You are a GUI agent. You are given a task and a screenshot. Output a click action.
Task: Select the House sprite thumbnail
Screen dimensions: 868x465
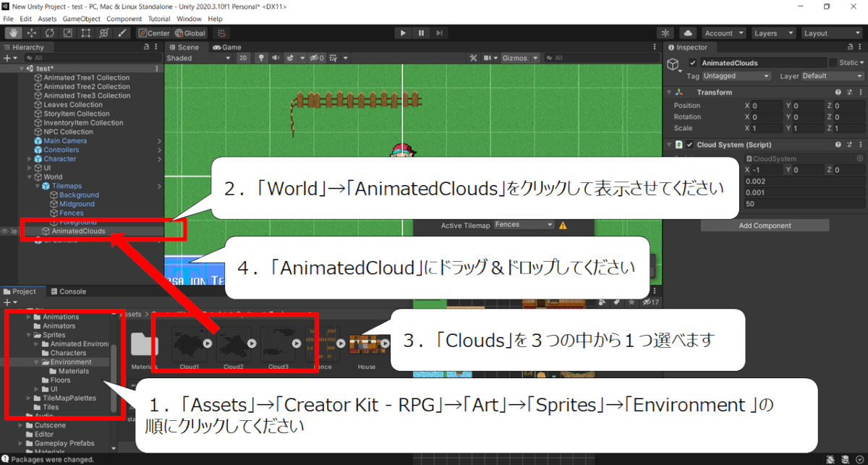367,345
